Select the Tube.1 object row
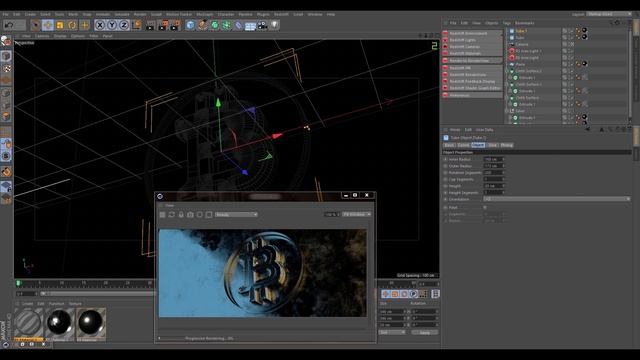Image resolution: width=640 pixels, height=360 pixels. point(521,31)
